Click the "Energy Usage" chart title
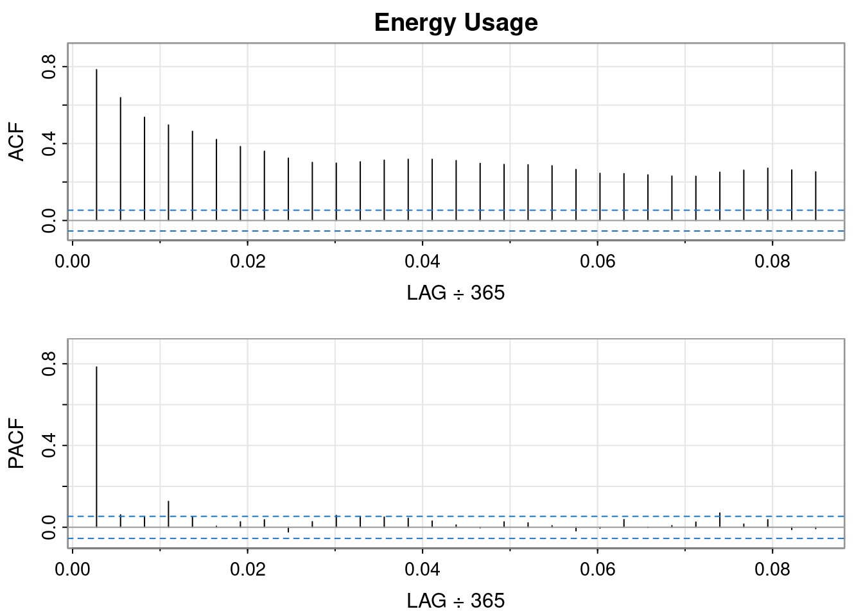Screen dimensions: 863x616 tap(456, 23)
